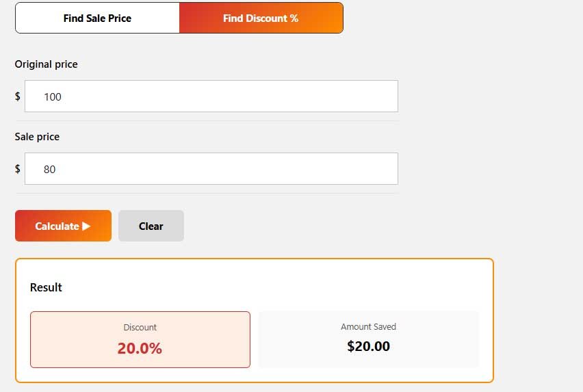Click the Sale price label

pyautogui.click(x=37, y=137)
